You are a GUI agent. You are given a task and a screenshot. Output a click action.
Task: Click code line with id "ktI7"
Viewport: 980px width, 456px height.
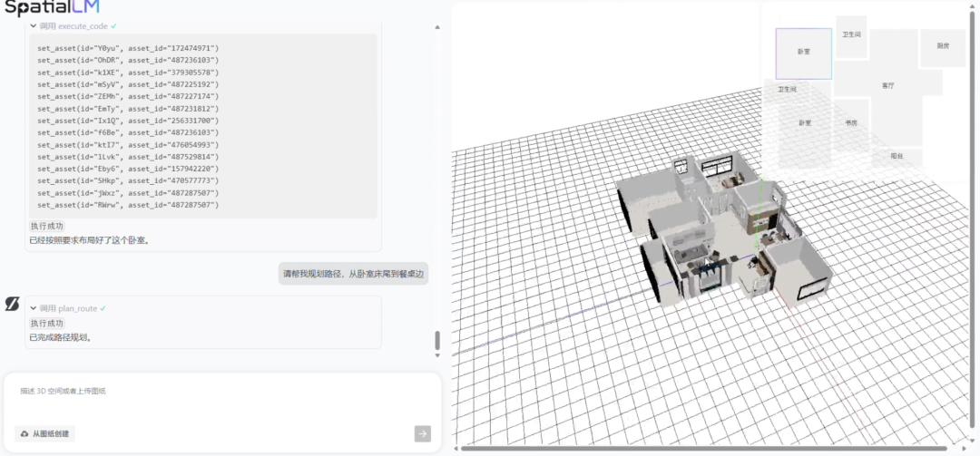[x=128, y=145]
